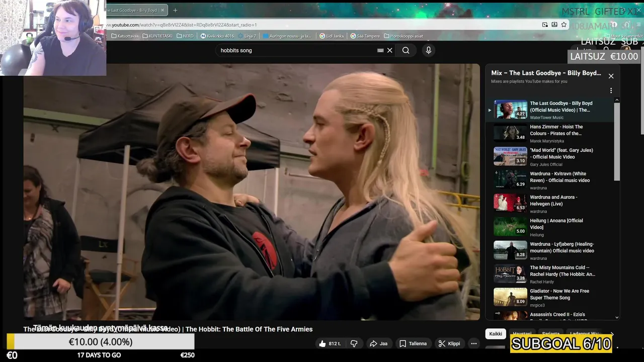Save the video with Tallenna button
The image size is (644, 362).
413,343
